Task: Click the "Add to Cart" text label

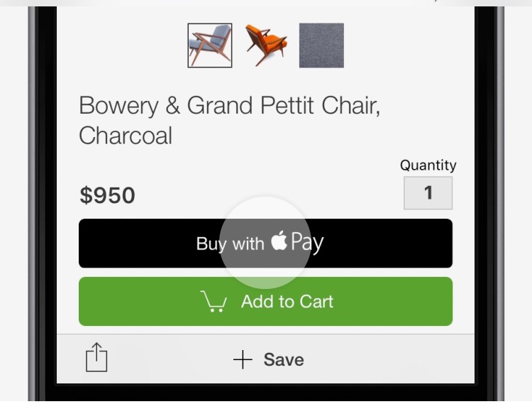Action: (x=287, y=302)
